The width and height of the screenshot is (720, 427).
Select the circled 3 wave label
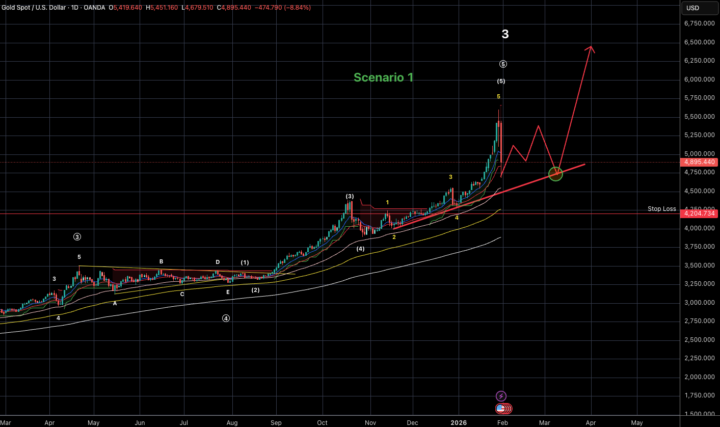[x=77, y=237]
